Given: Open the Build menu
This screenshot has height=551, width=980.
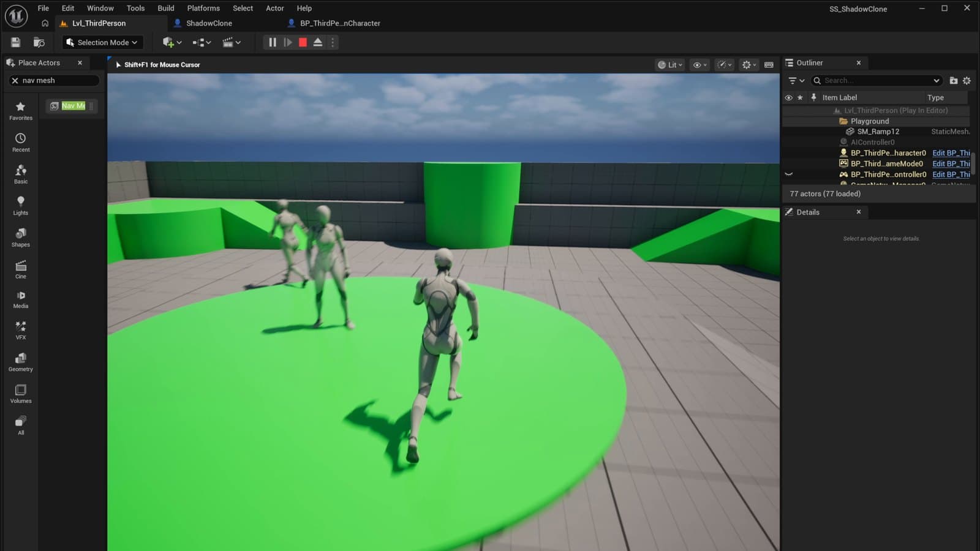Looking at the screenshot, I should (165, 8).
